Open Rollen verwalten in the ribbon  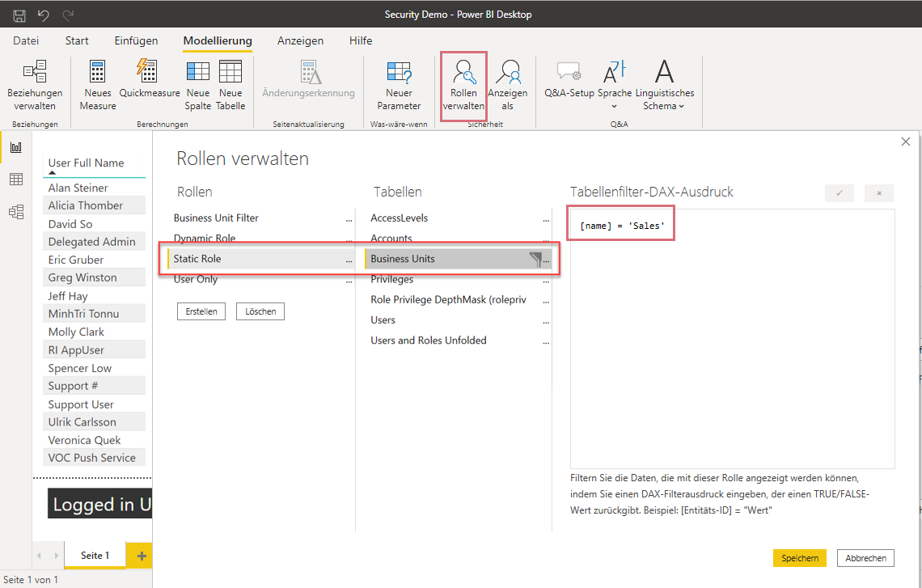(463, 86)
